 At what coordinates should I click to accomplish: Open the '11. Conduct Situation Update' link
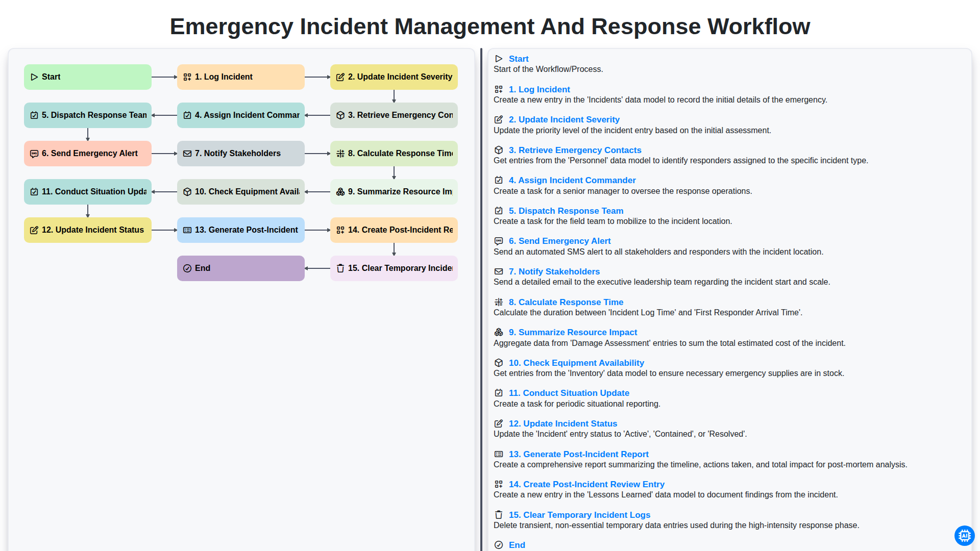click(x=569, y=393)
